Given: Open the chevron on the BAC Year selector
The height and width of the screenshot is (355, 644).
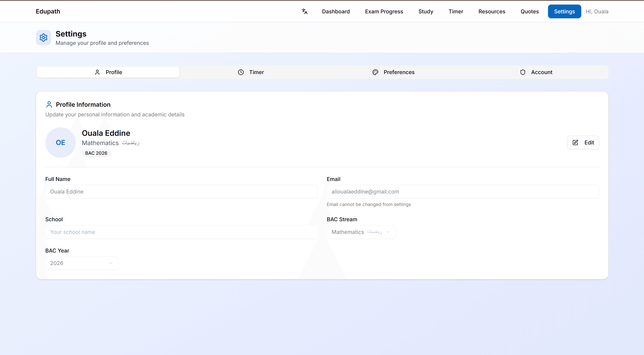Looking at the screenshot, I should 110,263.
